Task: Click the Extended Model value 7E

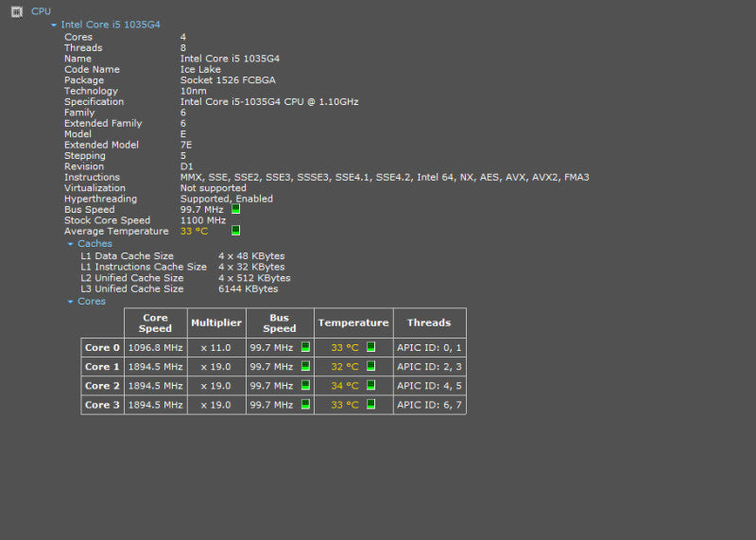Action: (x=185, y=145)
